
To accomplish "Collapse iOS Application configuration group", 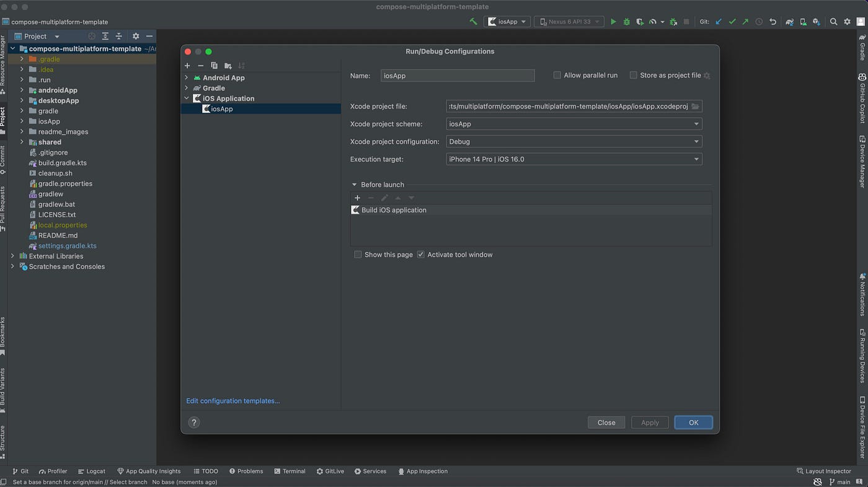I will click(x=187, y=98).
